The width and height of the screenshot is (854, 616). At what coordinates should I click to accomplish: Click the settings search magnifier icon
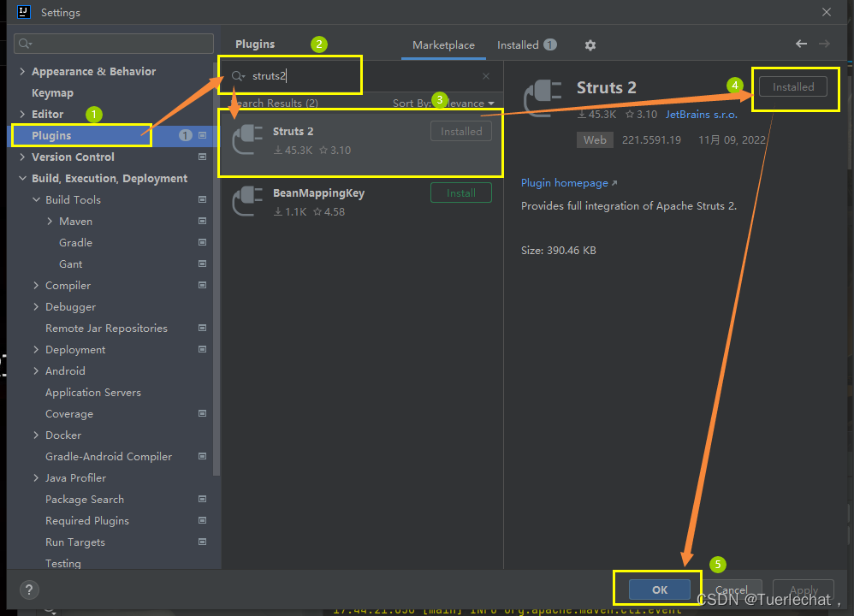tap(25, 44)
